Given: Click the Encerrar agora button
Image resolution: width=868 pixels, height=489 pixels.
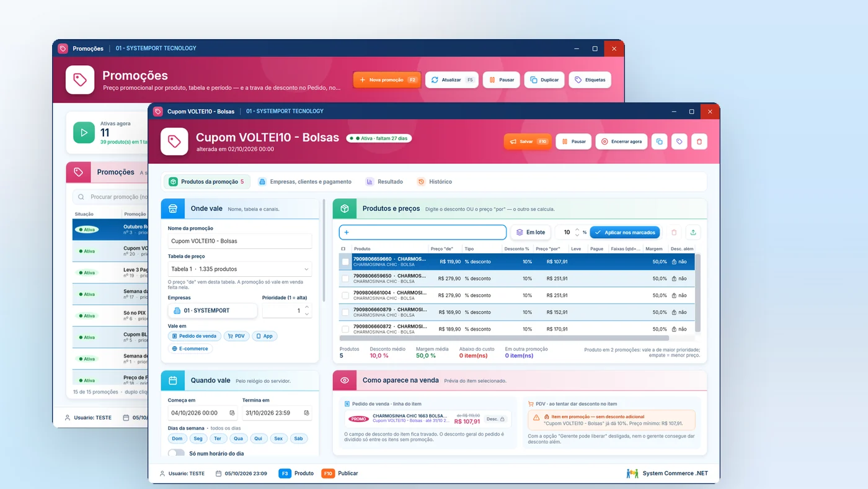Looking at the screenshot, I should click(x=622, y=141).
